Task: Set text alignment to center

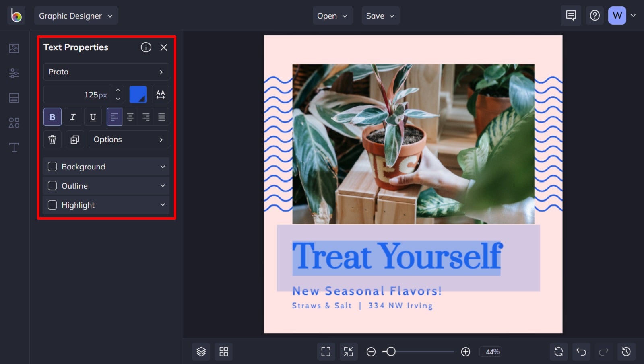Action: point(130,117)
